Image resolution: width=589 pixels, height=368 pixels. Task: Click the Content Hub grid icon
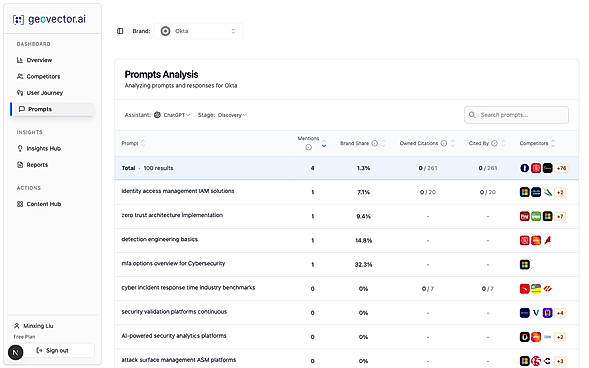pyautogui.click(x=20, y=204)
